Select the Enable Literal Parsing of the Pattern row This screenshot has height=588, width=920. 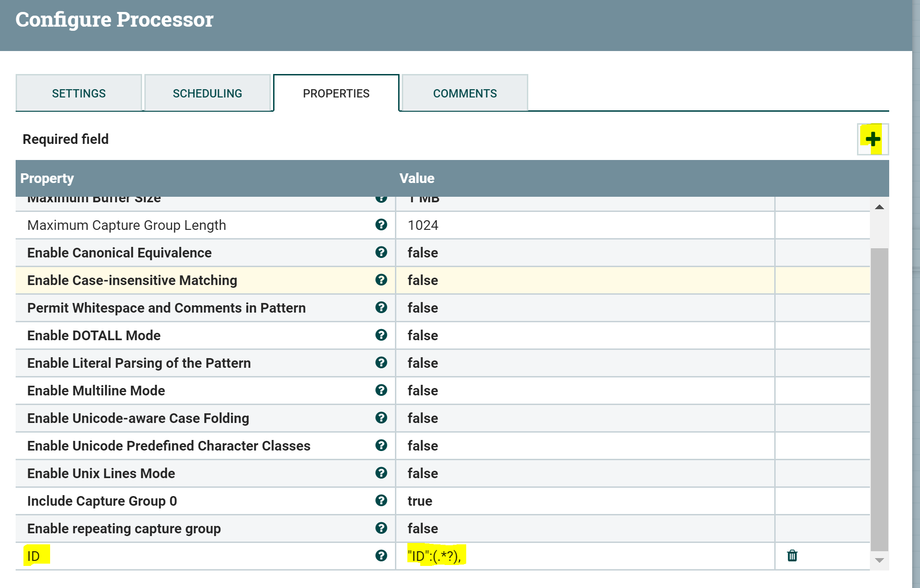pyautogui.click(x=139, y=363)
